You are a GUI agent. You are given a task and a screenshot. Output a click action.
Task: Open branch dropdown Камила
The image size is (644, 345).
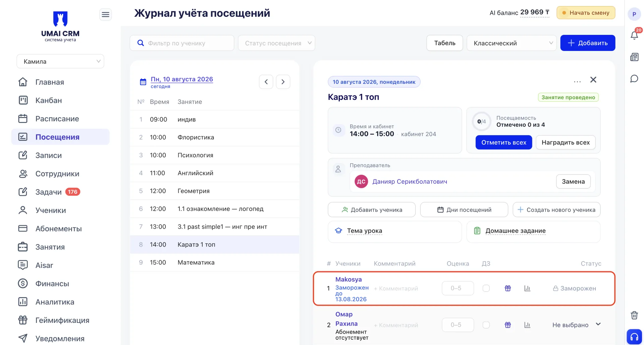[60, 61]
